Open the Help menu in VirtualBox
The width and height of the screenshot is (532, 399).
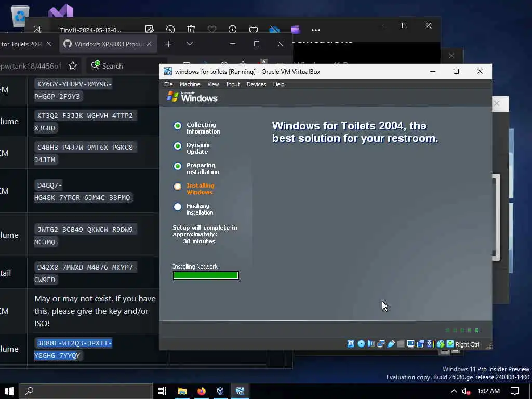click(x=278, y=84)
